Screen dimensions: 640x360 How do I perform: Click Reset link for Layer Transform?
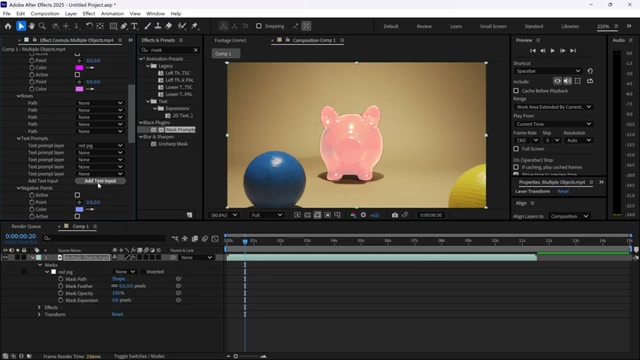tap(563, 191)
